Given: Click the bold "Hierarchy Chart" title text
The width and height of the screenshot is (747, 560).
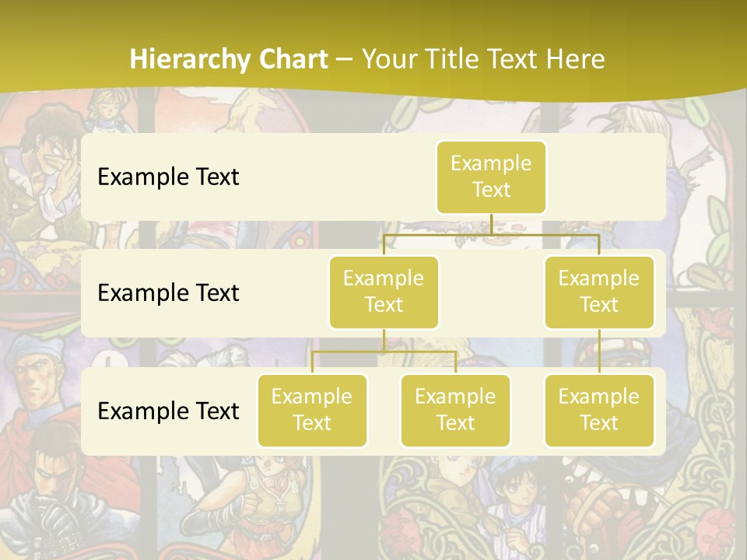Looking at the screenshot, I should [x=229, y=59].
